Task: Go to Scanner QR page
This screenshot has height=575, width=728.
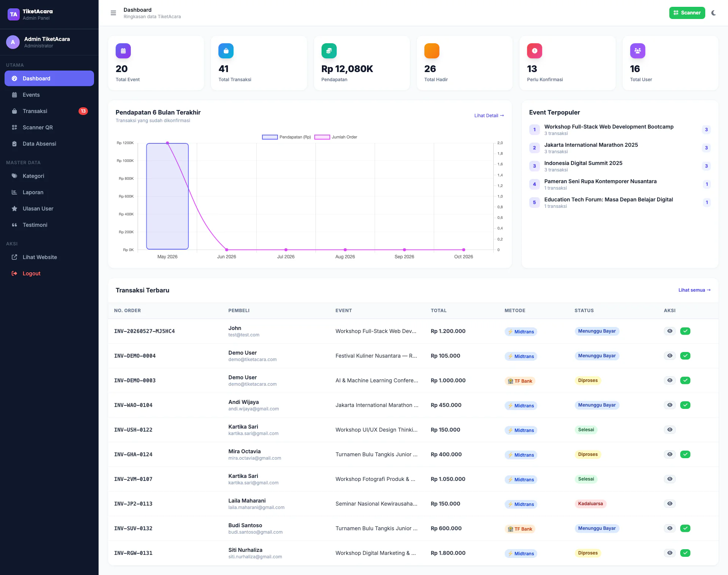Action: coord(49,127)
